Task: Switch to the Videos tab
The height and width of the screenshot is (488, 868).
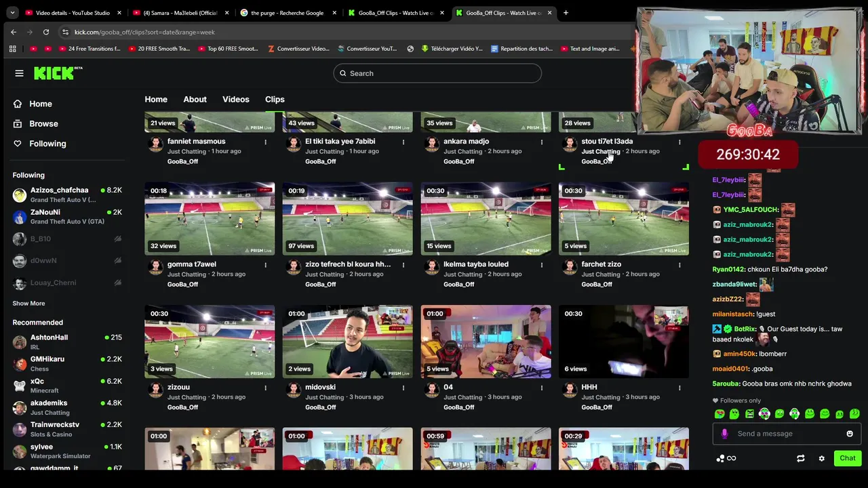Action: pos(236,100)
